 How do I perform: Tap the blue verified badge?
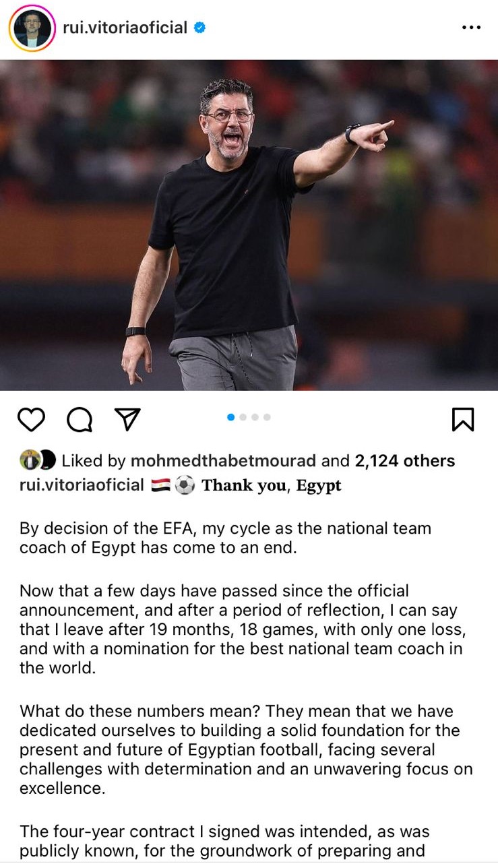[x=199, y=28]
